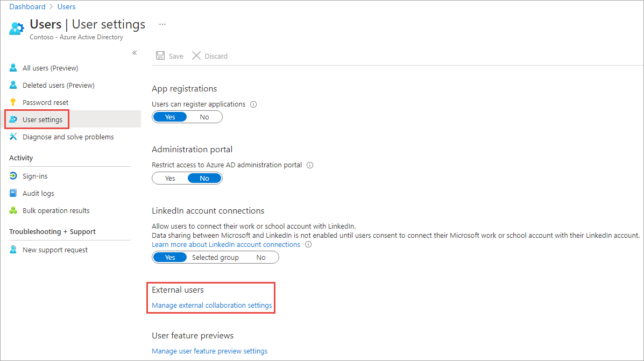Open Manage external collaboration settings

[212, 305]
